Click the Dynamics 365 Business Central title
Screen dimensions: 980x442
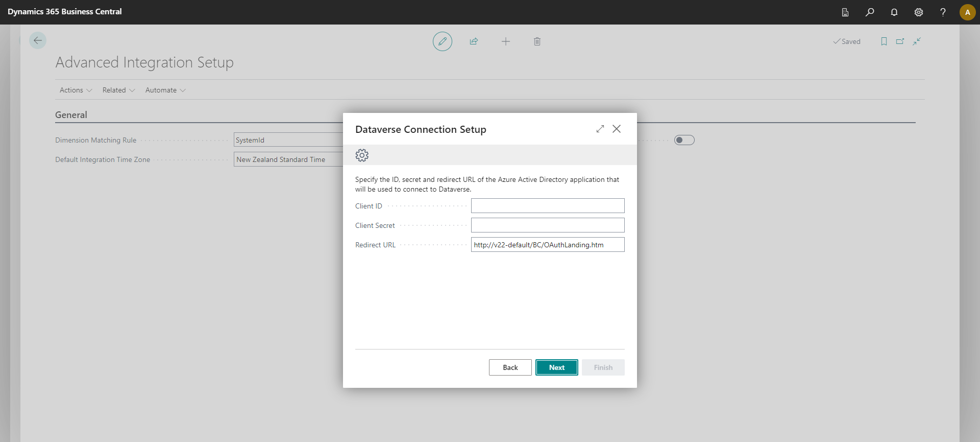click(x=65, y=12)
